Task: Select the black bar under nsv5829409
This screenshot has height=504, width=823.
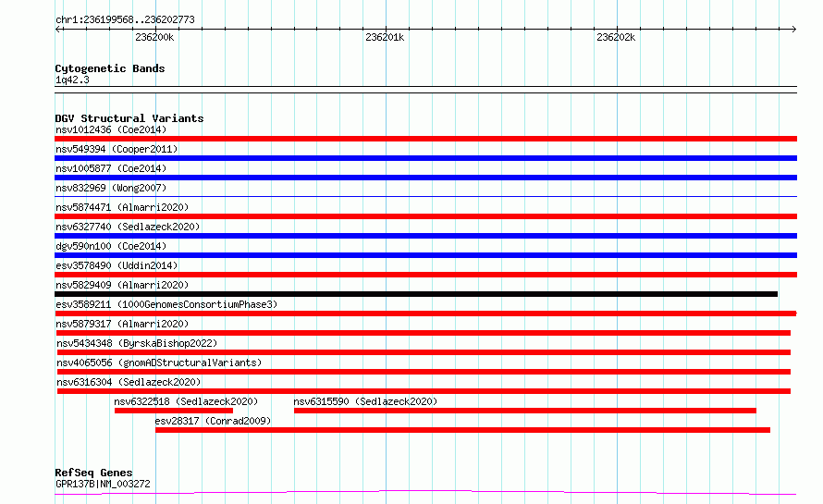Action: 416,294
